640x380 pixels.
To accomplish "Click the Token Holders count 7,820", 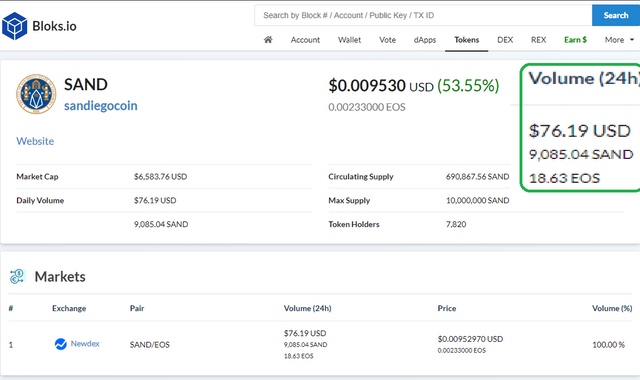I will (456, 224).
